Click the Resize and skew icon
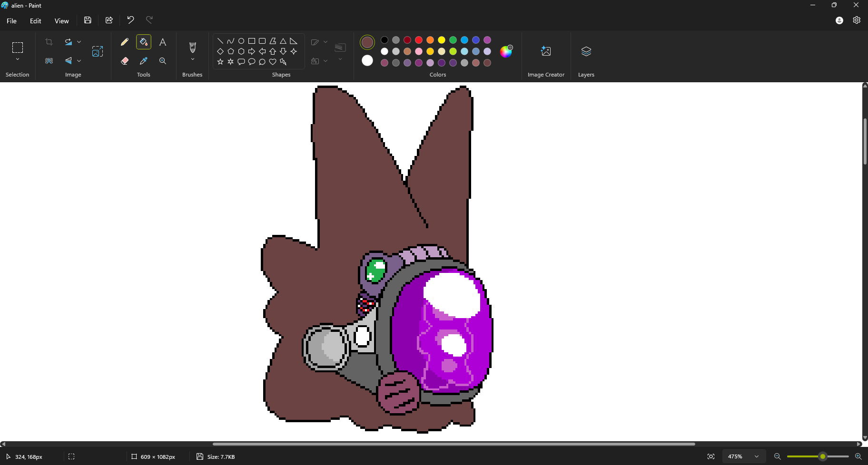 (98, 51)
